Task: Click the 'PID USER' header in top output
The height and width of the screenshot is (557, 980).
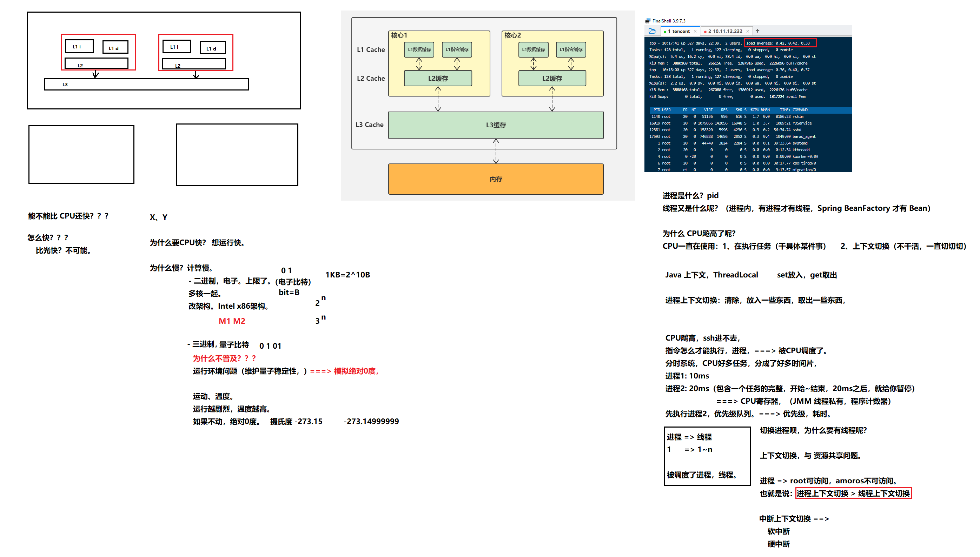Action: click(x=662, y=110)
